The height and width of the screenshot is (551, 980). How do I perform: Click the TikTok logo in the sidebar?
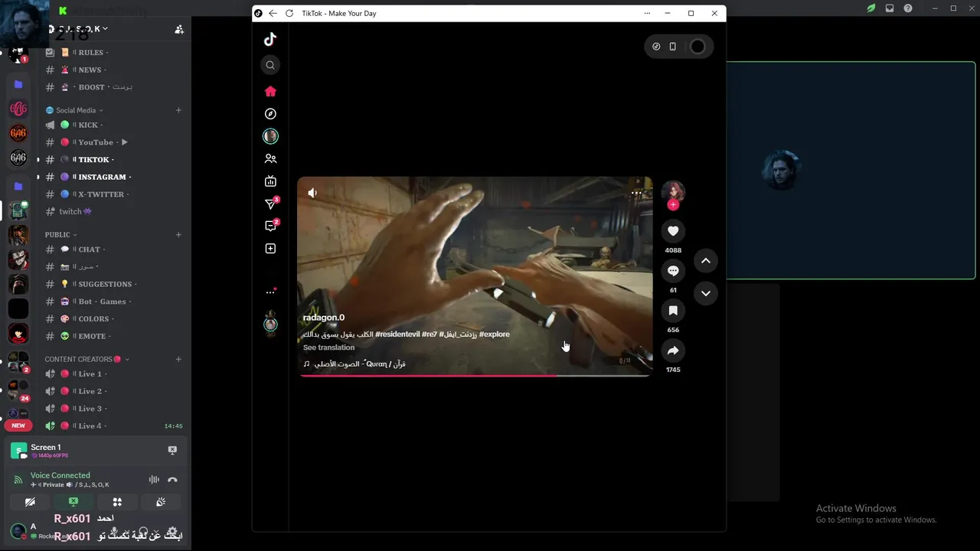270,39
